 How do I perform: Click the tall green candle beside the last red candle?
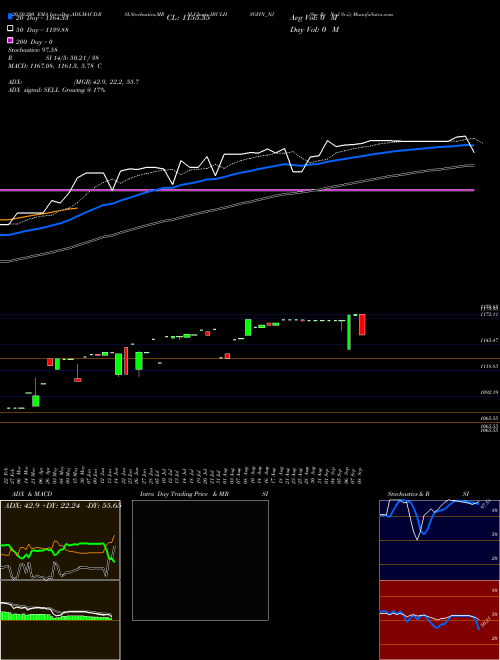349,332
